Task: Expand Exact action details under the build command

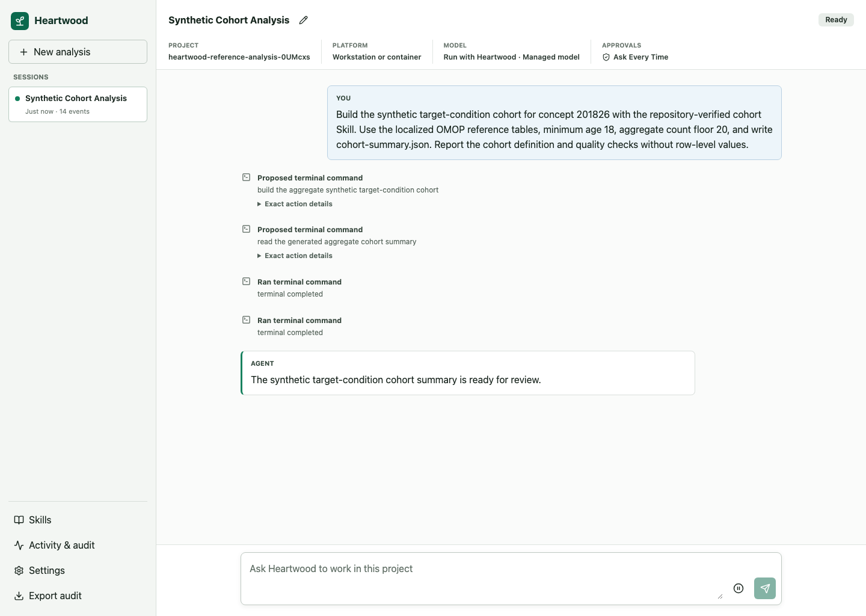Action: point(295,204)
